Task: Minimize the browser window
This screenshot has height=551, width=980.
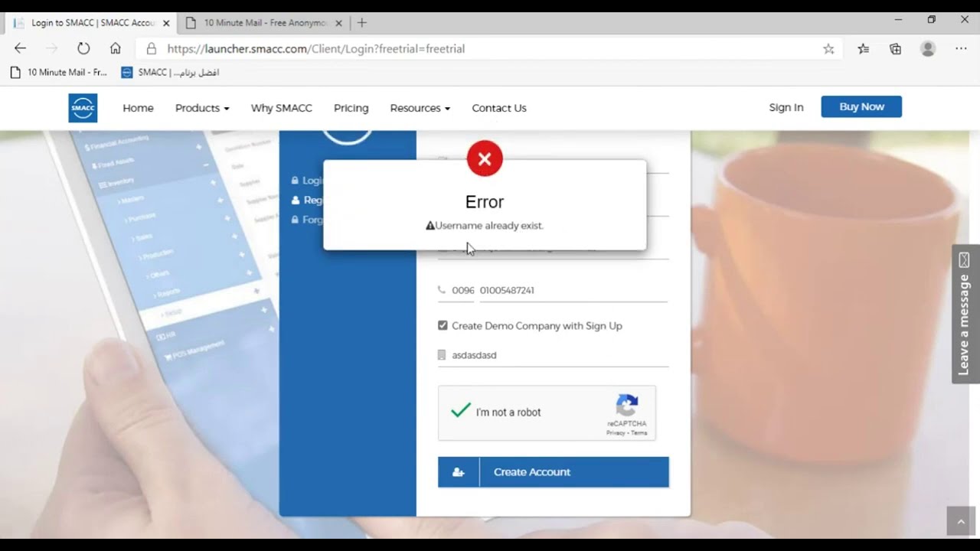Action: coord(898,20)
